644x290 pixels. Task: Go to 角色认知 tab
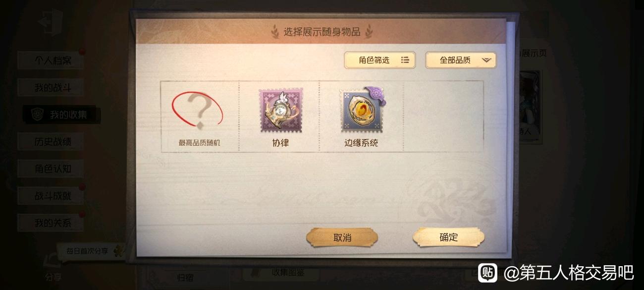coord(53,169)
